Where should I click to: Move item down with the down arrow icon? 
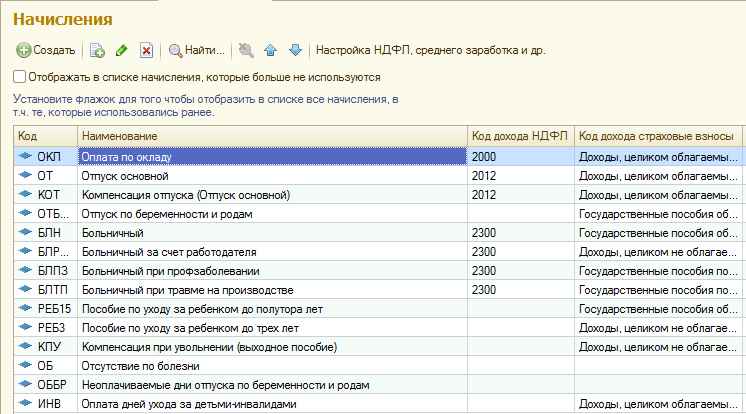294,49
